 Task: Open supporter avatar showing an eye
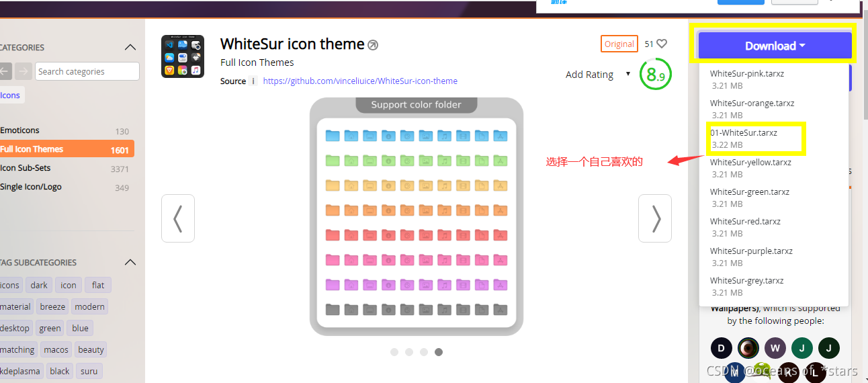tap(748, 348)
